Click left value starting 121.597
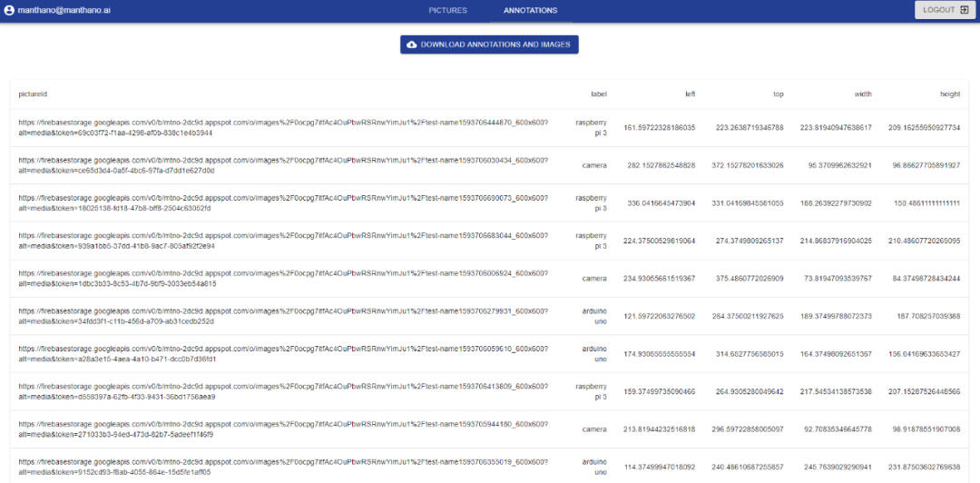This screenshot has height=483, width=980. 660,316
